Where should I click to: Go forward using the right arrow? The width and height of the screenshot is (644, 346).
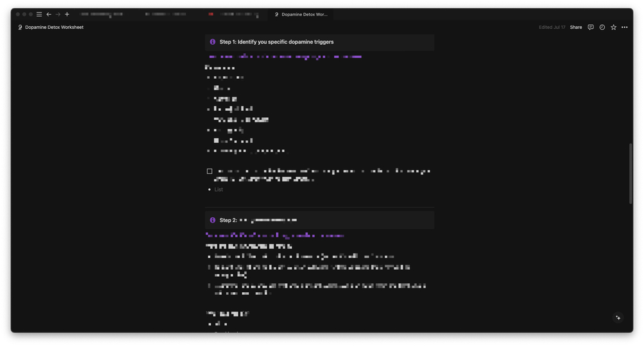coord(58,14)
